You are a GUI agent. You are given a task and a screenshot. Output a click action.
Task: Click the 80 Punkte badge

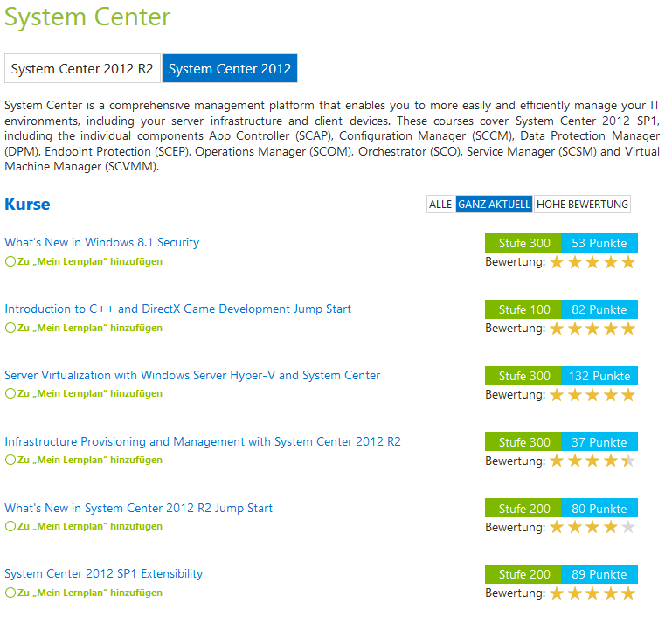(599, 508)
